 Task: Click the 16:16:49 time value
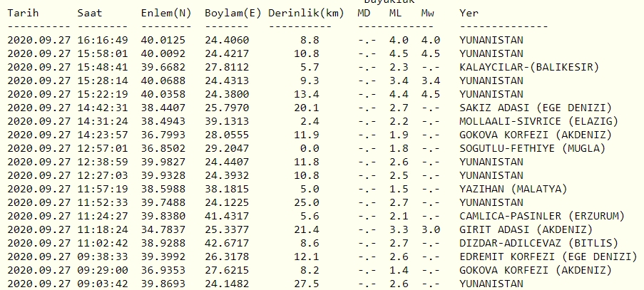(103, 41)
